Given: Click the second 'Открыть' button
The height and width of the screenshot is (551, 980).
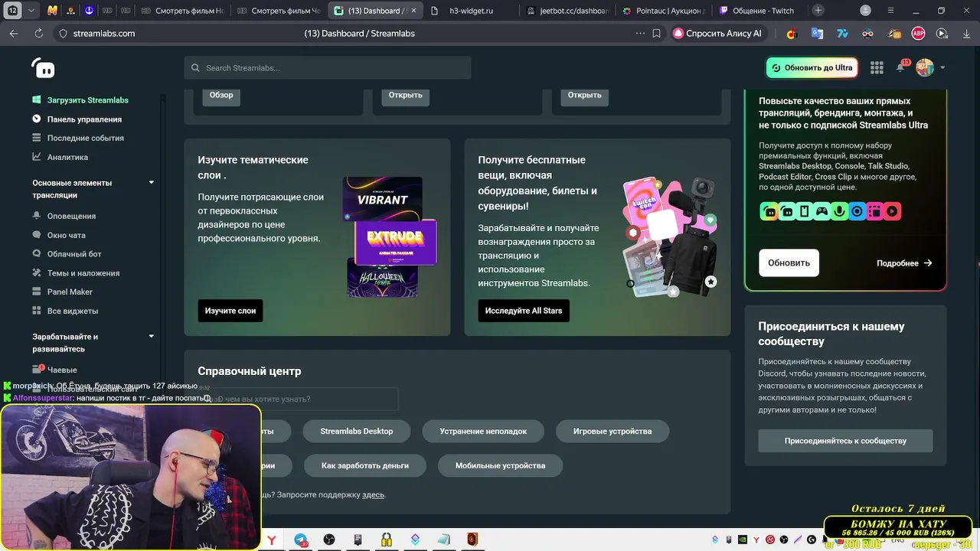Looking at the screenshot, I should coord(585,95).
